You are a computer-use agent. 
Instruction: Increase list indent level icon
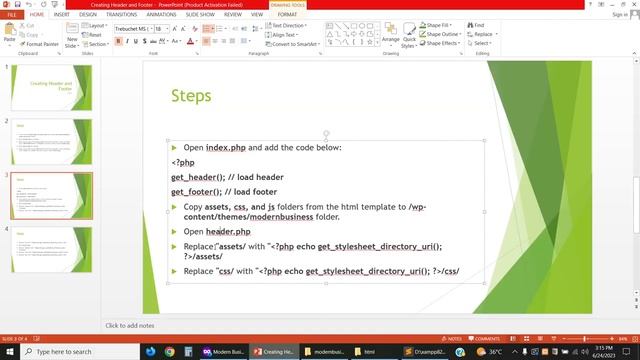pyautogui.click(x=244, y=29)
